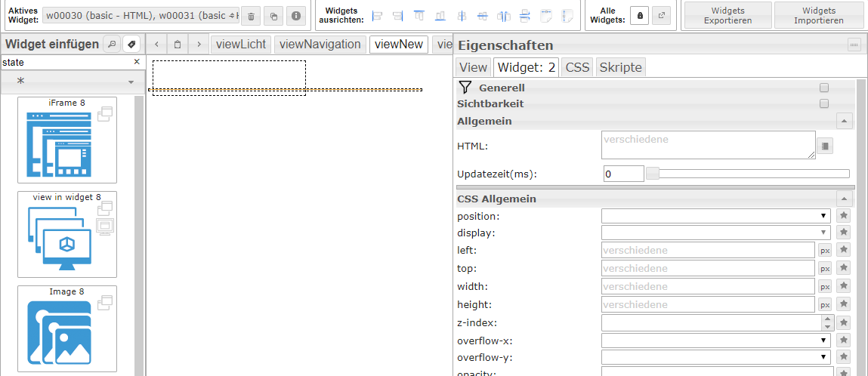Click the copy widget icon
The image size is (868, 376).
coord(273,16)
